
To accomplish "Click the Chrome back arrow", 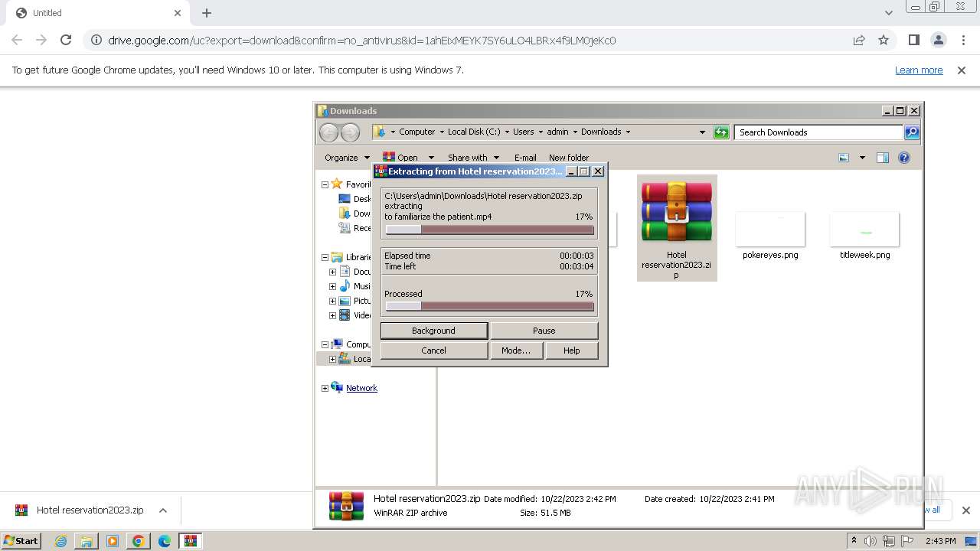I will 17,40.
